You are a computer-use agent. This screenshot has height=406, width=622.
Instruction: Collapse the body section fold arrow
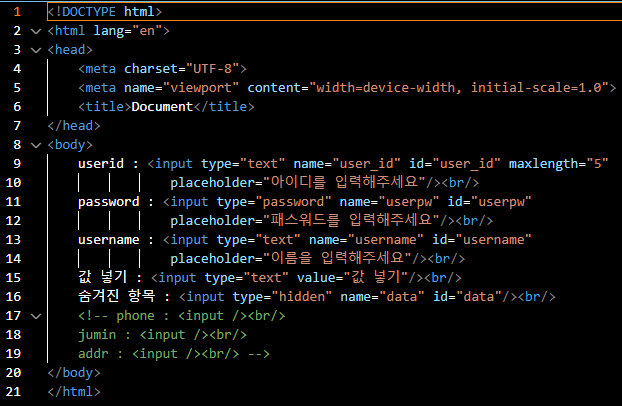click(36, 145)
